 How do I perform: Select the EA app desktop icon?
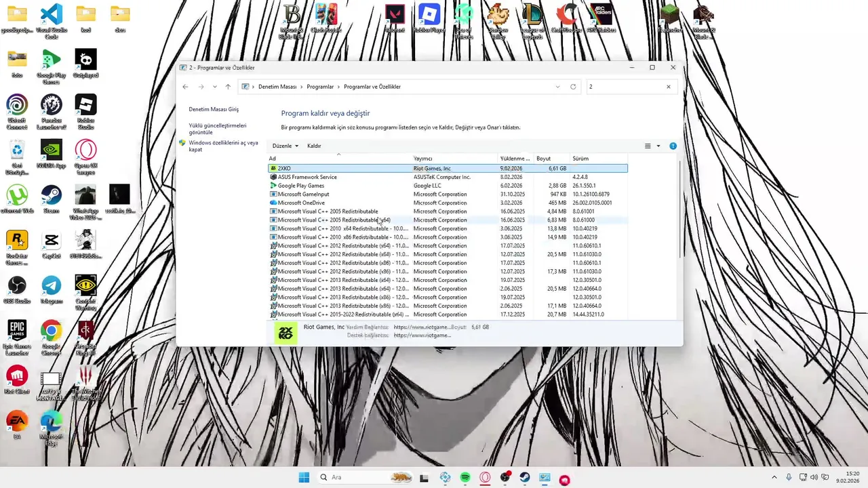tap(17, 426)
